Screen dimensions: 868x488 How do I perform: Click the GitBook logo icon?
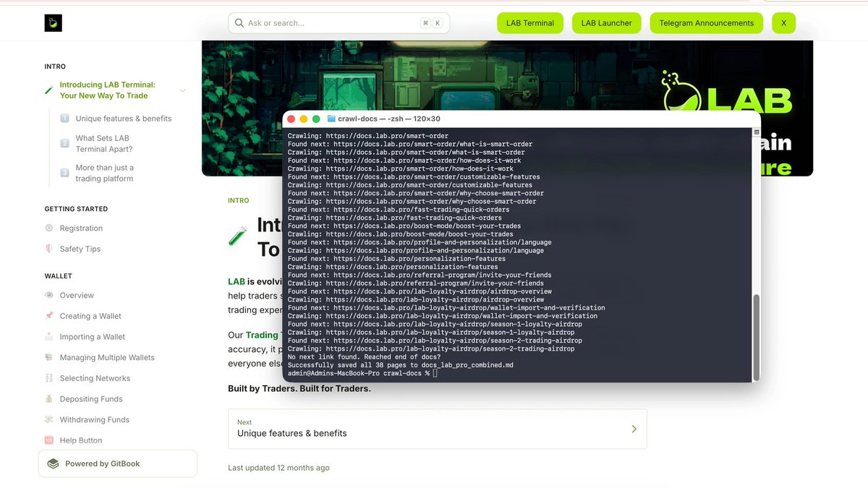pos(53,464)
